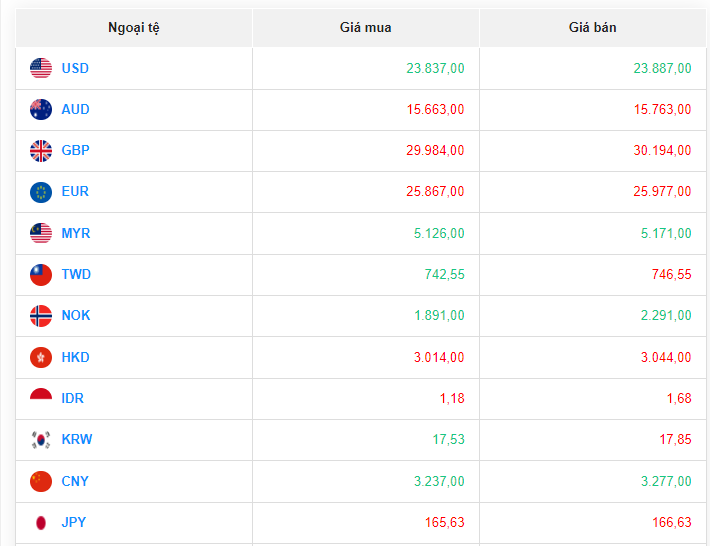Select the GBP buy price 29.984,00

(x=435, y=151)
